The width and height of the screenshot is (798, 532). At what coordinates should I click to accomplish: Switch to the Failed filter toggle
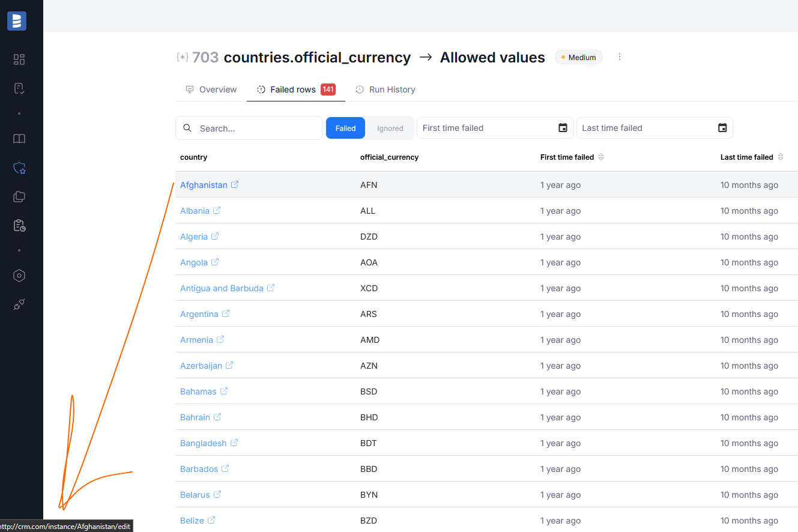345,128
